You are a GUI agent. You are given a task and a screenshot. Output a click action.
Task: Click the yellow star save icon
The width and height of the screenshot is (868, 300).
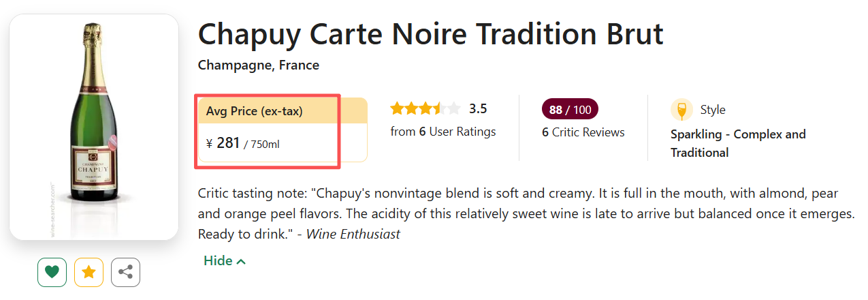(89, 273)
